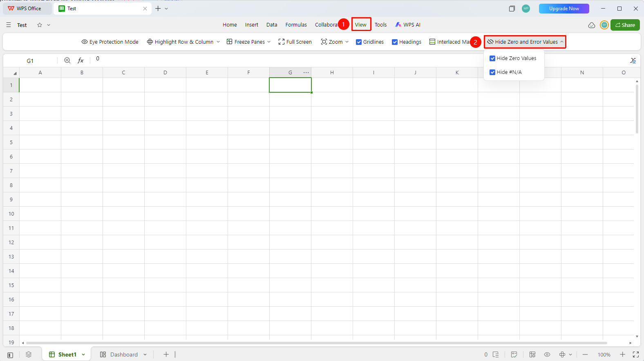Image resolution: width=644 pixels, height=361 pixels.
Task: Add a new sheet with plus icon
Action: pyautogui.click(x=166, y=354)
